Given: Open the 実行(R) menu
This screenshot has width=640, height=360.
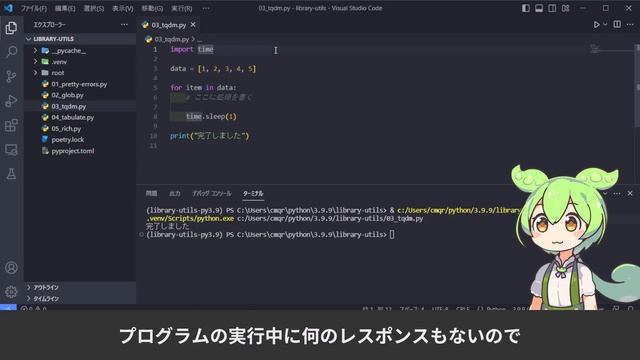Looking at the screenshot, I should point(182,8).
